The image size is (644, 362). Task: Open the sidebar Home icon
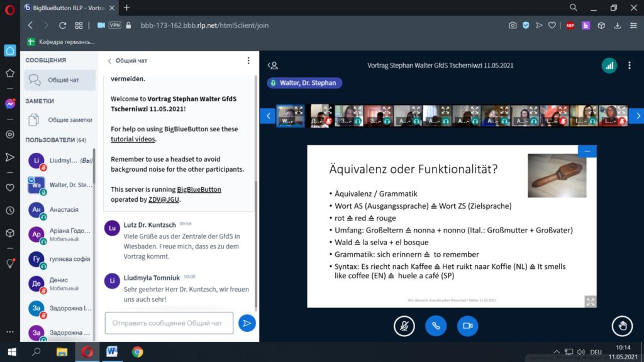click(x=10, y=50)
